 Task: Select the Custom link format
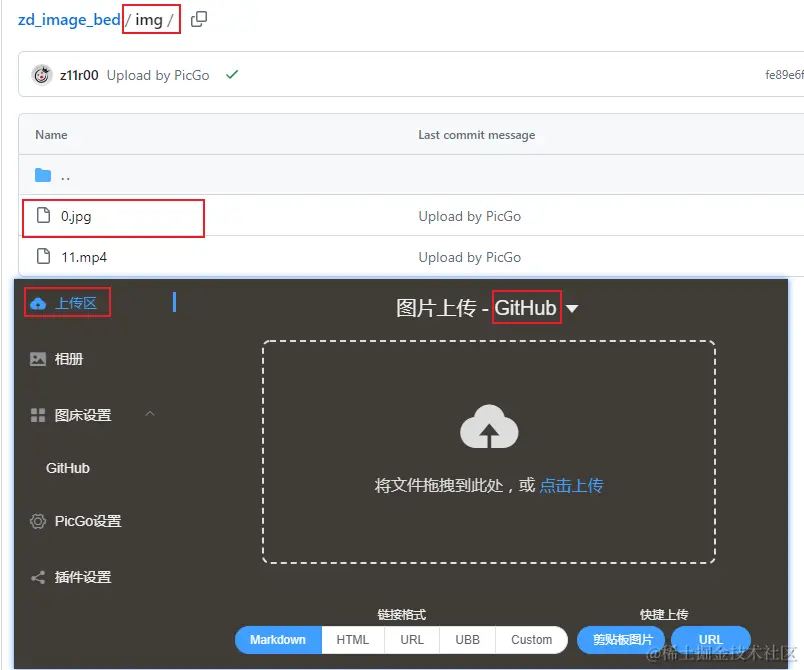point(531,640)
